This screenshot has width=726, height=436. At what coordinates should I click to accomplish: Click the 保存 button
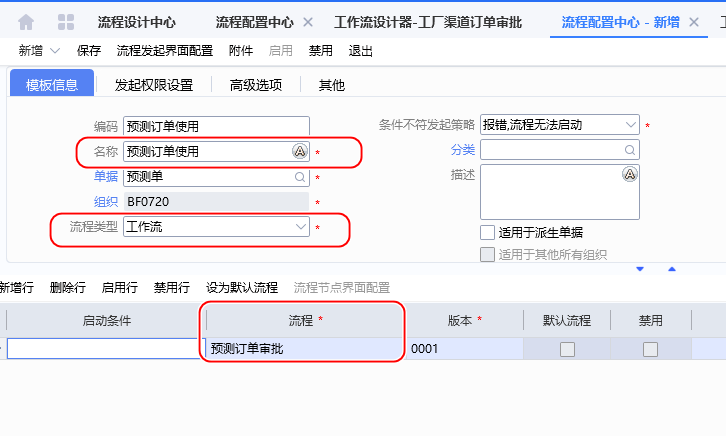click(89, 50)
